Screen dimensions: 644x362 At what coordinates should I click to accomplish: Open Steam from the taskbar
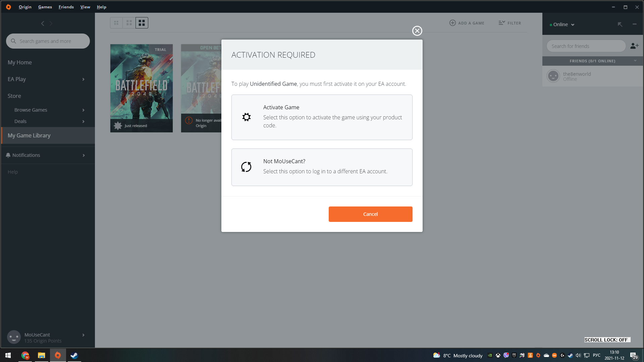[x=74, y=355]
